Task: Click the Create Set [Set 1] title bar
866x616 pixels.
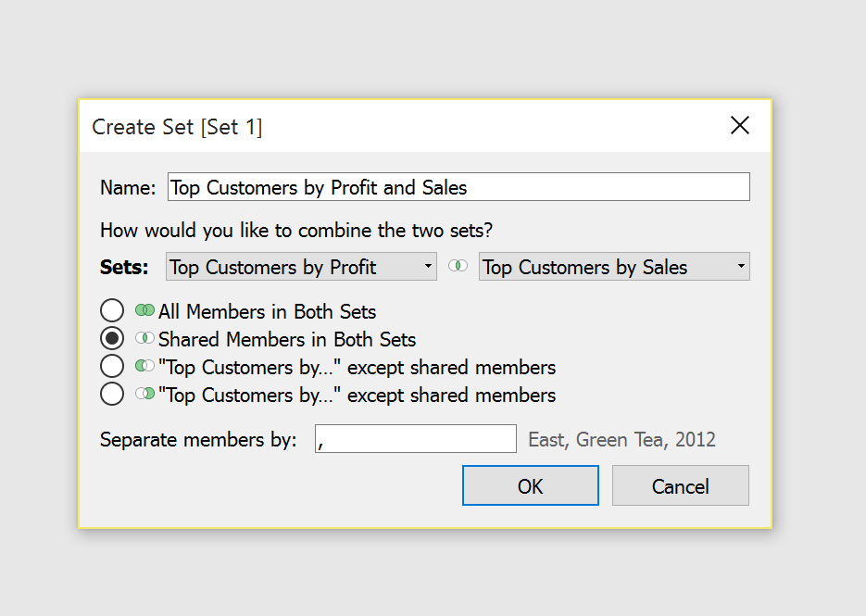Action: tap(370, 127)
